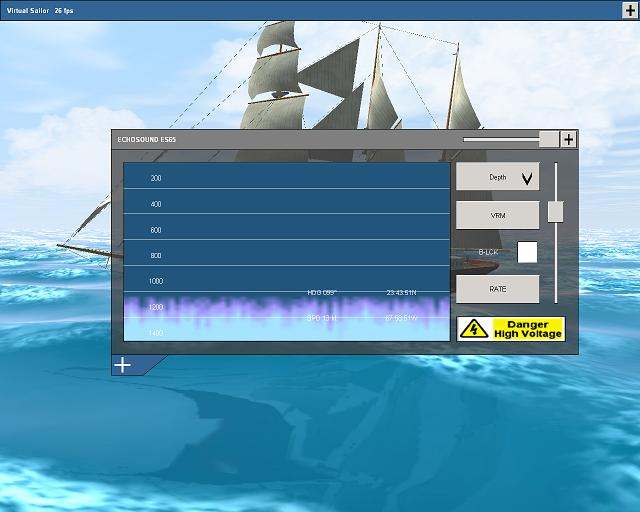Click the HDG heading readout
This screenshot has width=640, height=512.
[322, 292]
